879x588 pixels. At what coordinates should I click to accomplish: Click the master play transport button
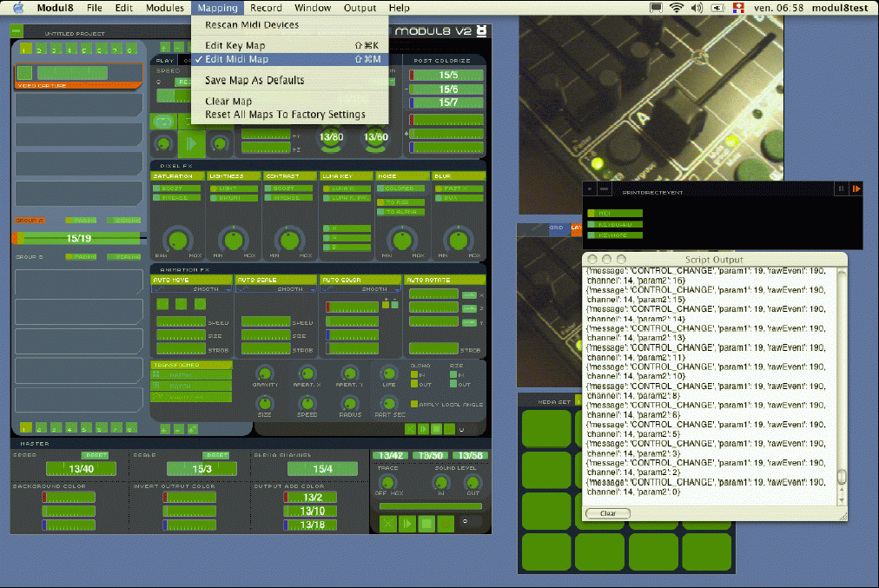tap(407, 524)
